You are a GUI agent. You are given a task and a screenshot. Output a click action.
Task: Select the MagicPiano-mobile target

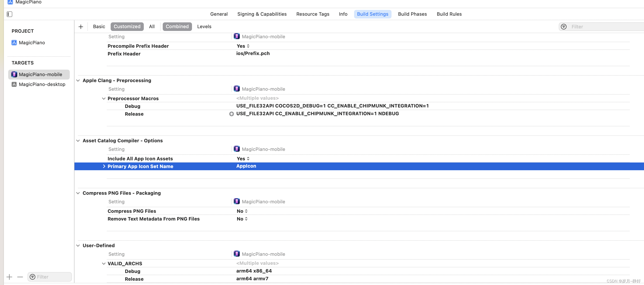click(x=39, y=74)
